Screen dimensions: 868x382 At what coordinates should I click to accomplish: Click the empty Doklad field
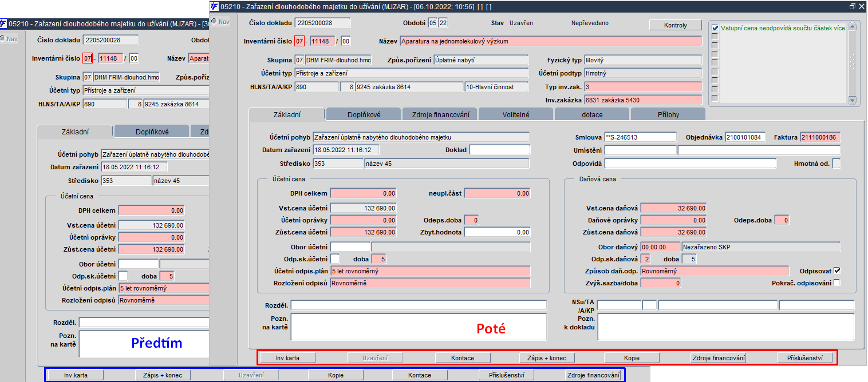(500, 150)
